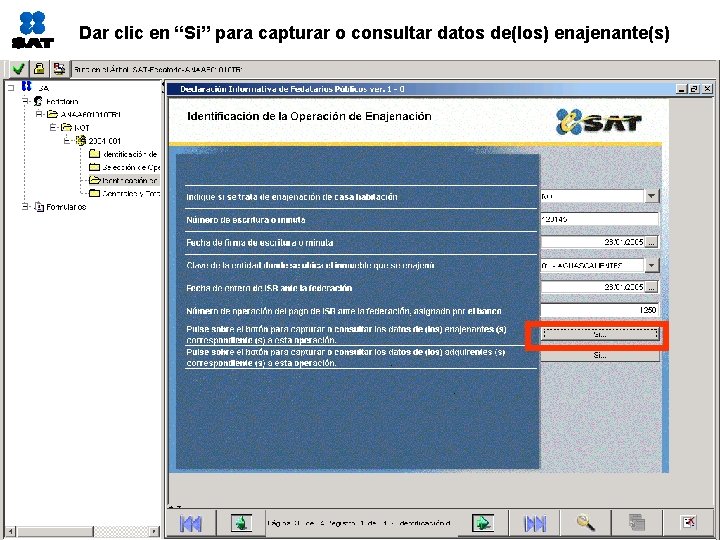This screenshot has height=540, width=720.
Task: Click the Formularios document icon in tree
Action: (x=39, y=207)
